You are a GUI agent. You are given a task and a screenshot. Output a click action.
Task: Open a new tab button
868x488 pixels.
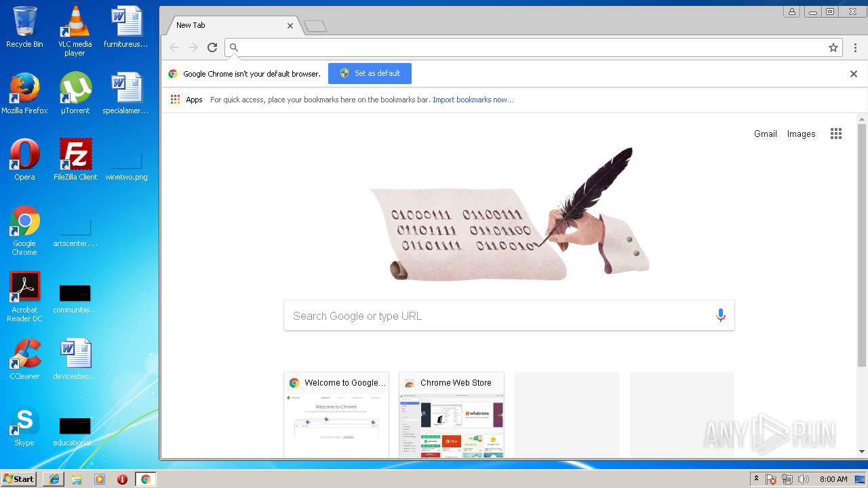click(x=315, y=26)
